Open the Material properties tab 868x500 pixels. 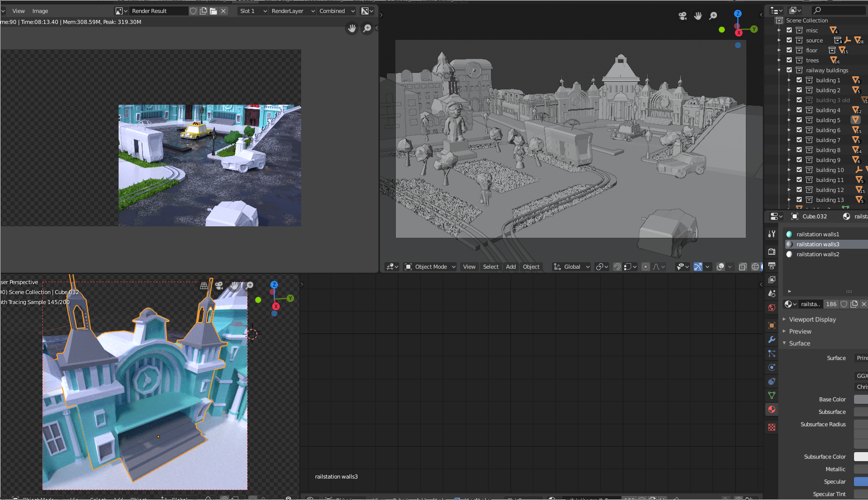click(x=772, y=409)
